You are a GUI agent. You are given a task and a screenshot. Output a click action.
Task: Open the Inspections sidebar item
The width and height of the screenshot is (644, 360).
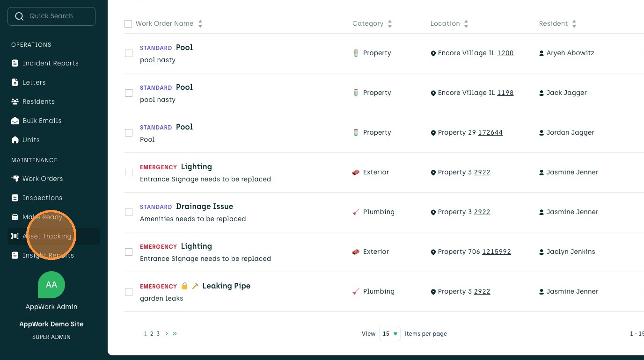point(43,198)
